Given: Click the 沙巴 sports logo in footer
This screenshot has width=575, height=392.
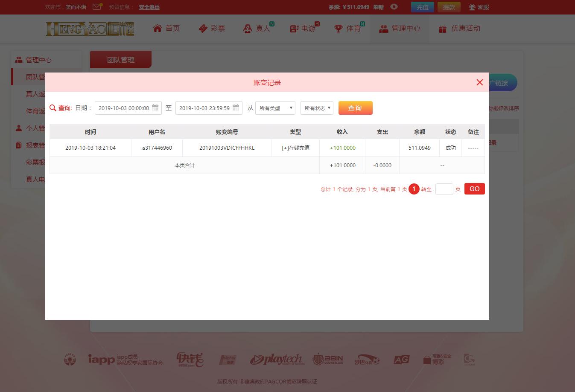Looking at the screenshot, I should 367,360.
